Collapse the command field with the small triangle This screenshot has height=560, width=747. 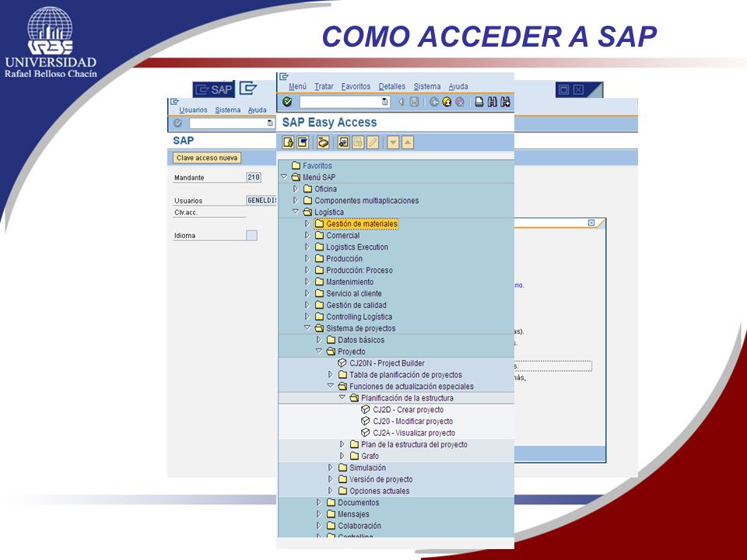[402, 101]
